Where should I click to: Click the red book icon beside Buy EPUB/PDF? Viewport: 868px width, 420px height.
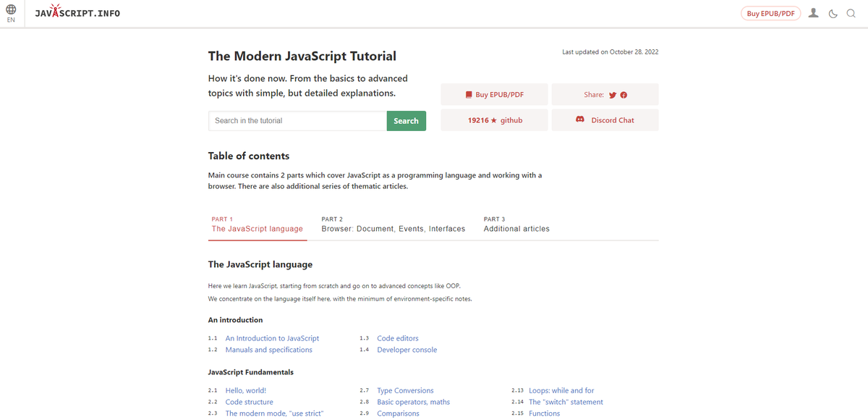(467, 94)
